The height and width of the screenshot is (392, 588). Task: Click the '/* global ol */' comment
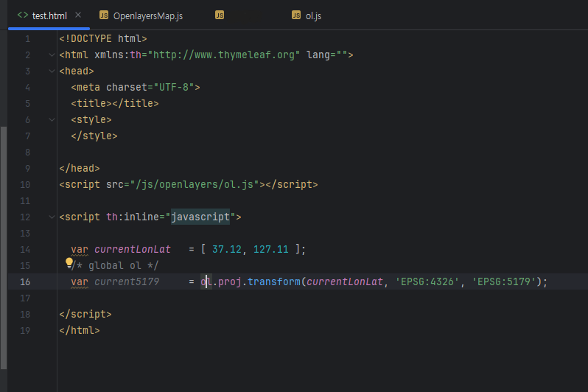click(115, 265)
